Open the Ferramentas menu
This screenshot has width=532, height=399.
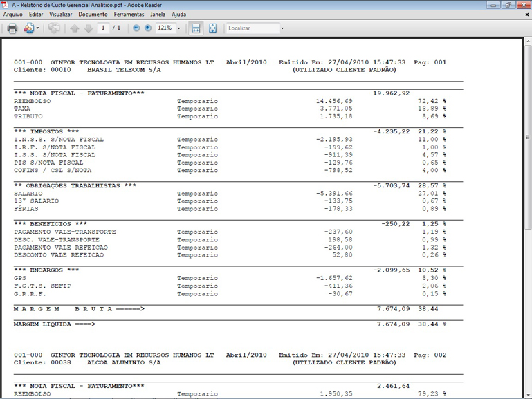point(129,15)
